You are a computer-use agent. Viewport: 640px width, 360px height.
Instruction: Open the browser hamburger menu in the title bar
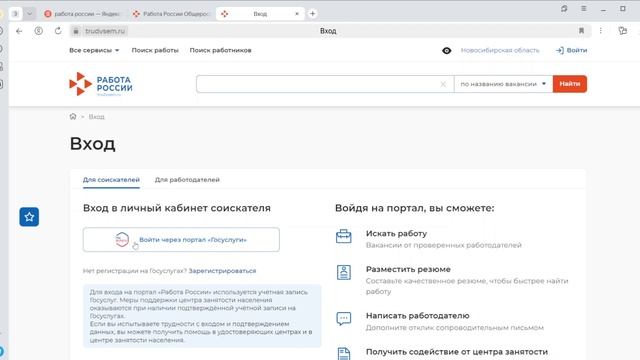(584, 9)
